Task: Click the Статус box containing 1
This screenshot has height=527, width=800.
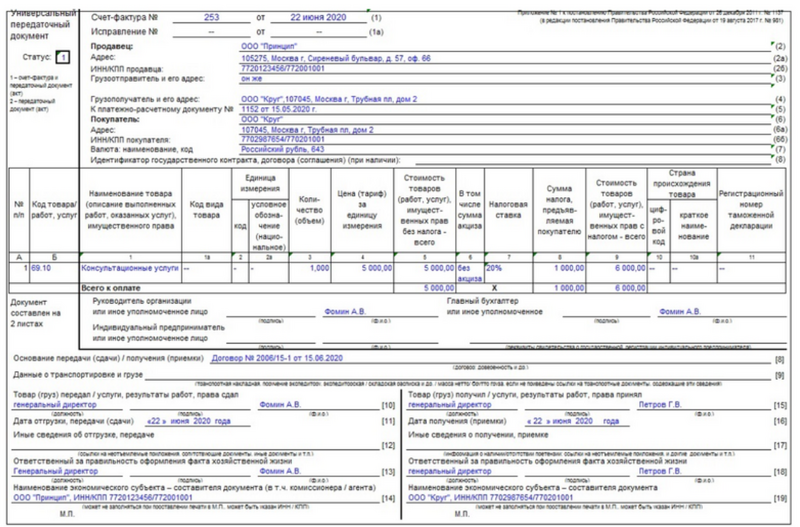Action: (63, 57)
